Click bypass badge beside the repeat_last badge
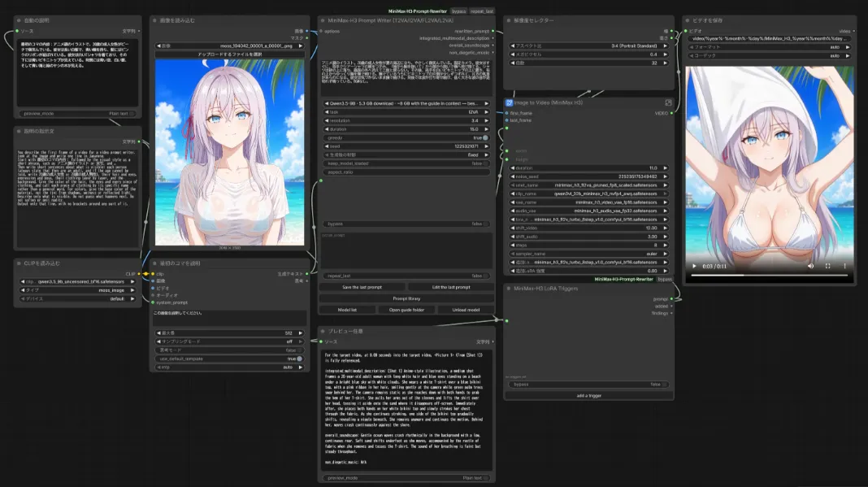 coord(458,11)
